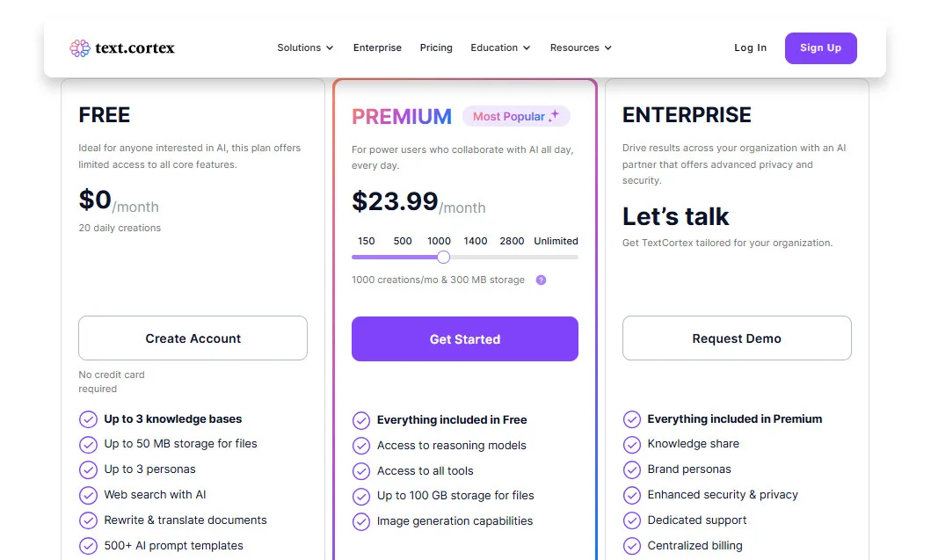Click the text.cortex logo icon
Image resolution: width=931 pixels, height=560 pixels.
80,48
